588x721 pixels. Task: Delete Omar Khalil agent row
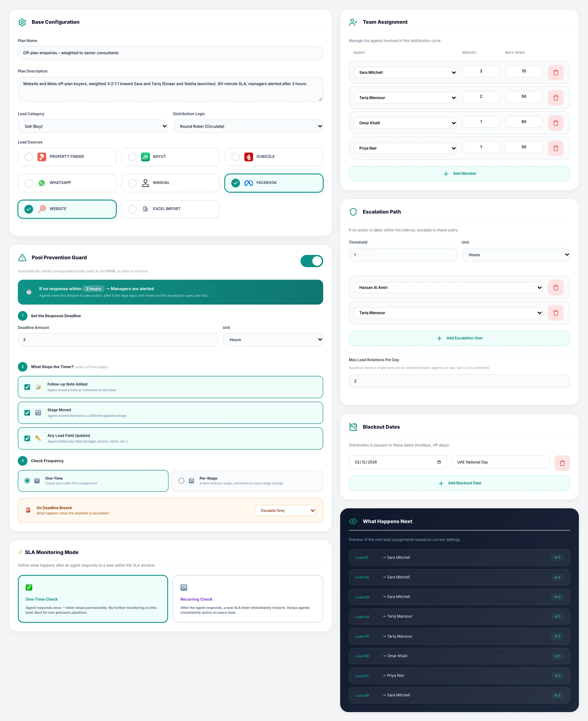click(555, 123)
